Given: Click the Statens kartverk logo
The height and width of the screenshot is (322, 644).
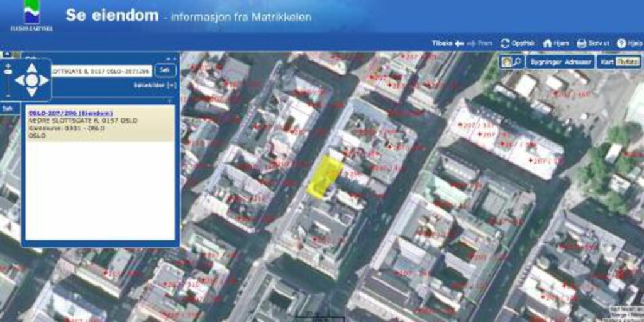Looking at the screenshot, I should pos(31,17).
